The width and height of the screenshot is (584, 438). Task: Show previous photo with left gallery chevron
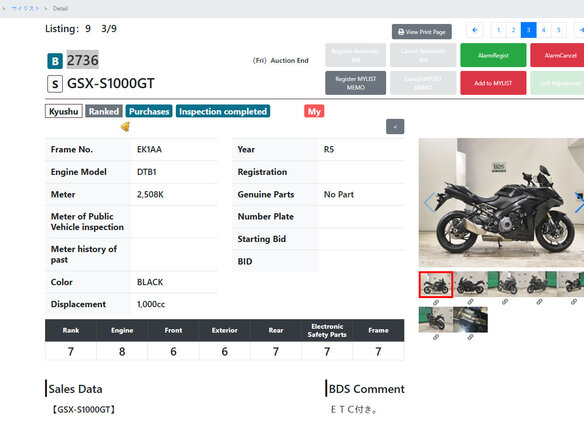tap(430, 202)
